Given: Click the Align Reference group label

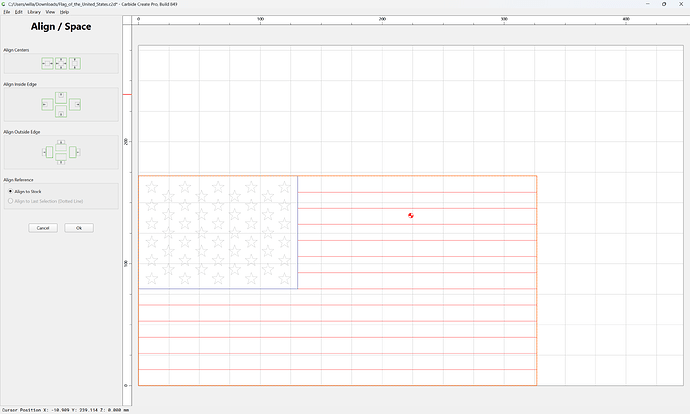Looking at the screenshot, I should (x=18, y=180).
